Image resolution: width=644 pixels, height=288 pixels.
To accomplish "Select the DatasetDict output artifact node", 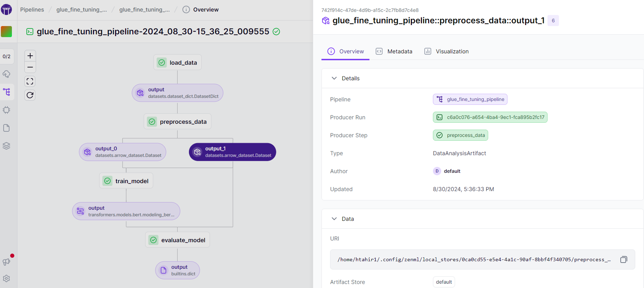I will [x=177, y=93].
